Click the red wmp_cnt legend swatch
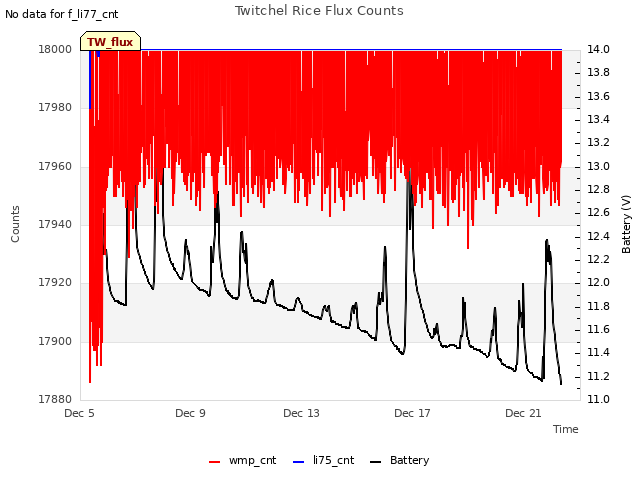The height and width of the screenshot is (480, 640). point(214,462)
